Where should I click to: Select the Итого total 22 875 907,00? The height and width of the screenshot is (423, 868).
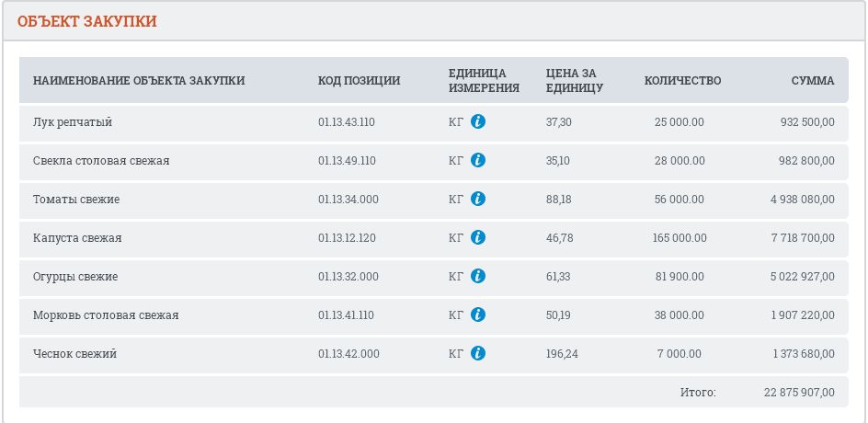[799, 393]
